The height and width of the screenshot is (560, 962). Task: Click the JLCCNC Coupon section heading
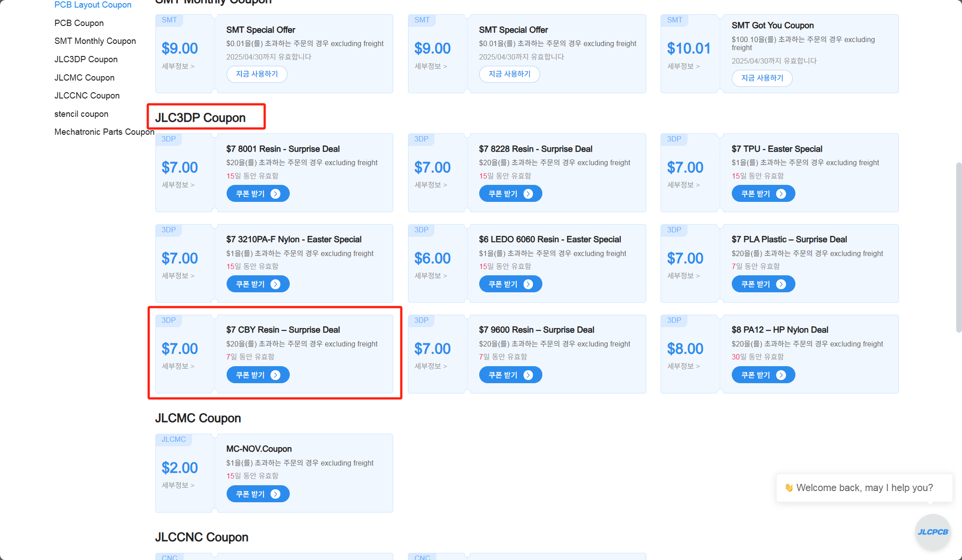pyautogui.click(x=202, y=537)
